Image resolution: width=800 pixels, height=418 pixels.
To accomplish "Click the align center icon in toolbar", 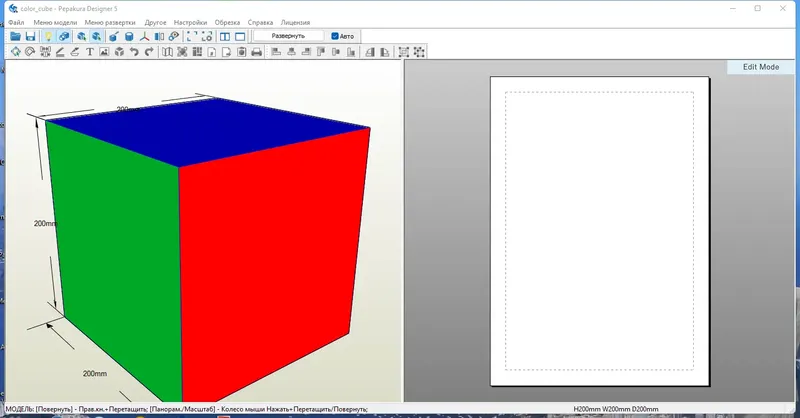I will (x=291, y=52).
